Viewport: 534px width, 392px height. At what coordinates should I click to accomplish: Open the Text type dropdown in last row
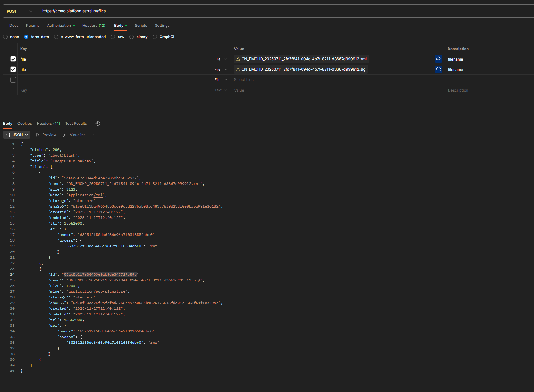tap(221, 90)
